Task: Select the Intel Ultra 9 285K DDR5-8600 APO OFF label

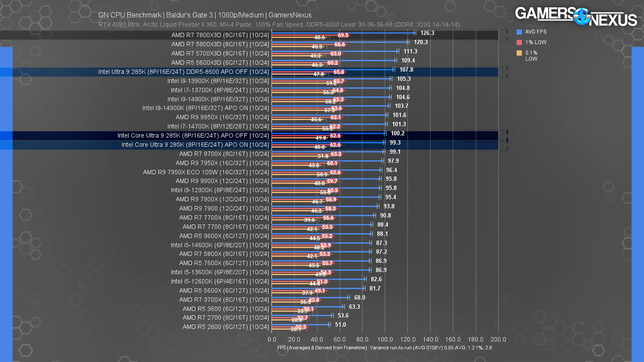Action: (183, 72)
